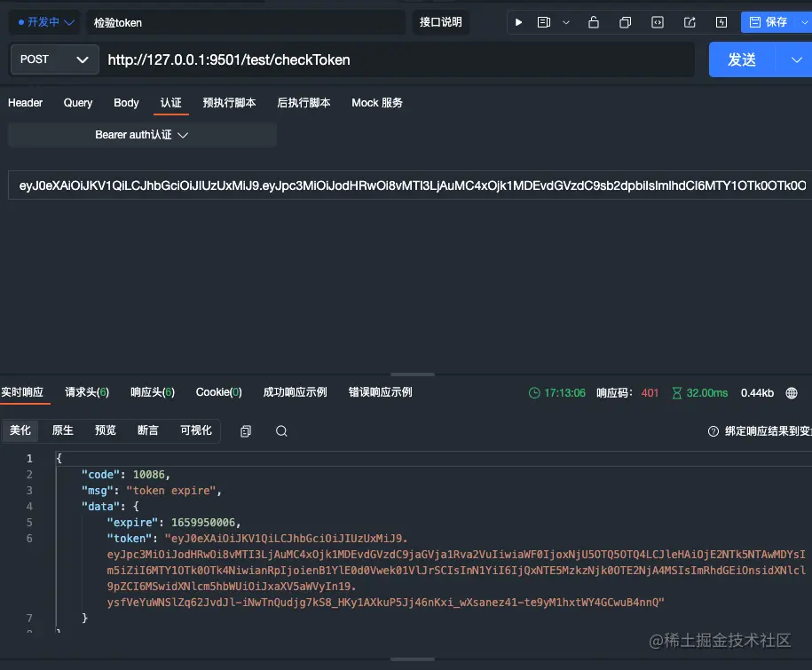Screen dimensions: 812x670
Task: Select the 认证 tab
Action: pos(171,103)
